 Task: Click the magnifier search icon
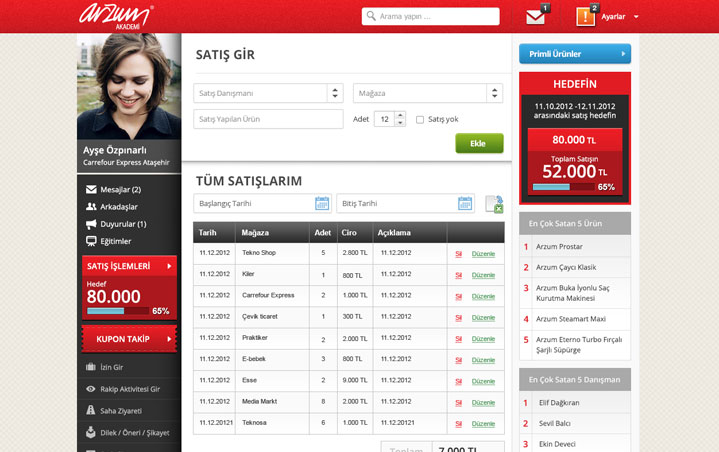pyautogui.click(x=373, y=17)
